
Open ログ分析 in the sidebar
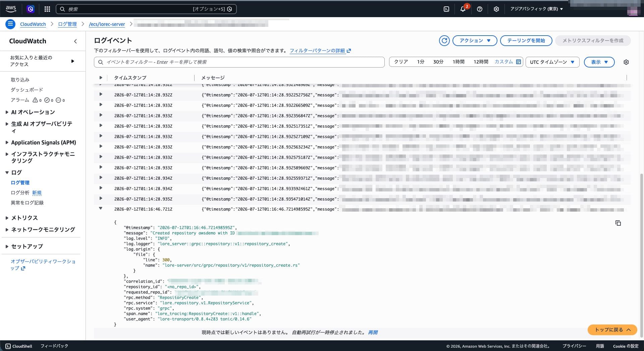pyautogui.click(x=20, y=193)
